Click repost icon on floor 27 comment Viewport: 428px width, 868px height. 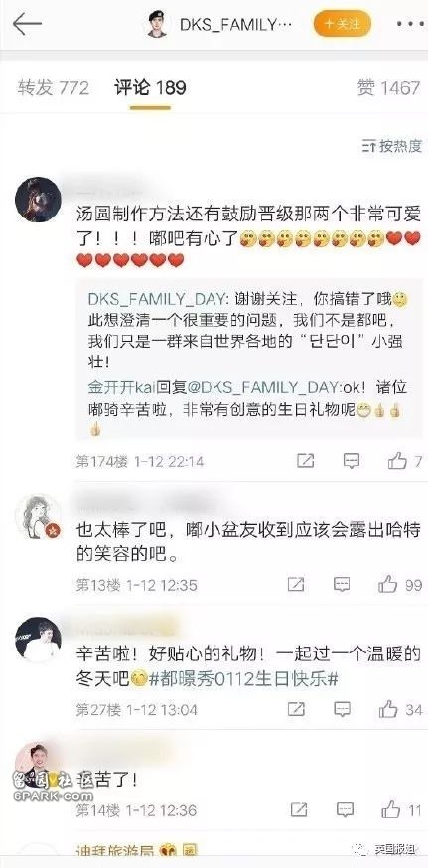296,709
